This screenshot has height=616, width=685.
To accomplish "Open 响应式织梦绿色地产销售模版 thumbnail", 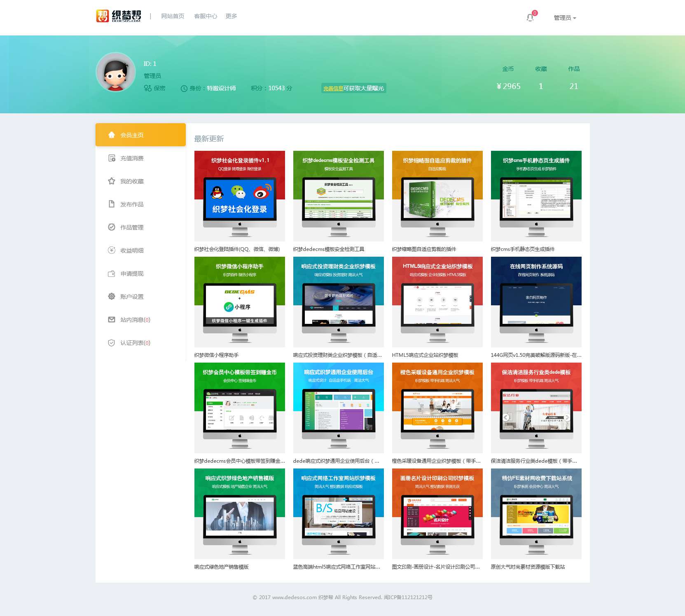I will pos(240,514).
